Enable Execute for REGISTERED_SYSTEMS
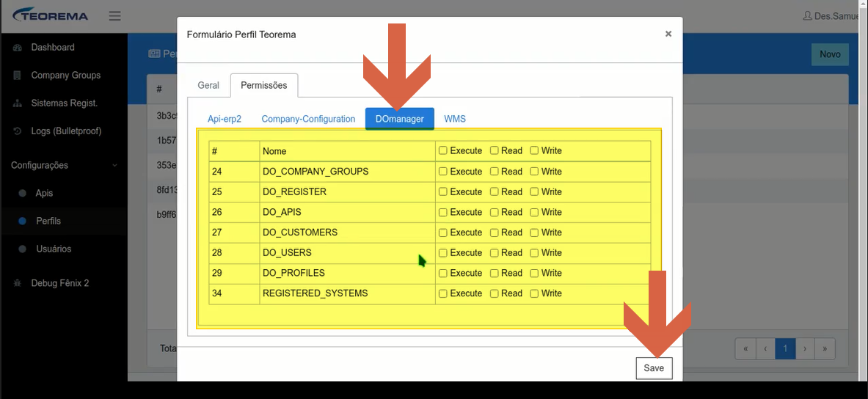Image resolution: width=868 pixels, height=399 pixels. click(443, 293)
